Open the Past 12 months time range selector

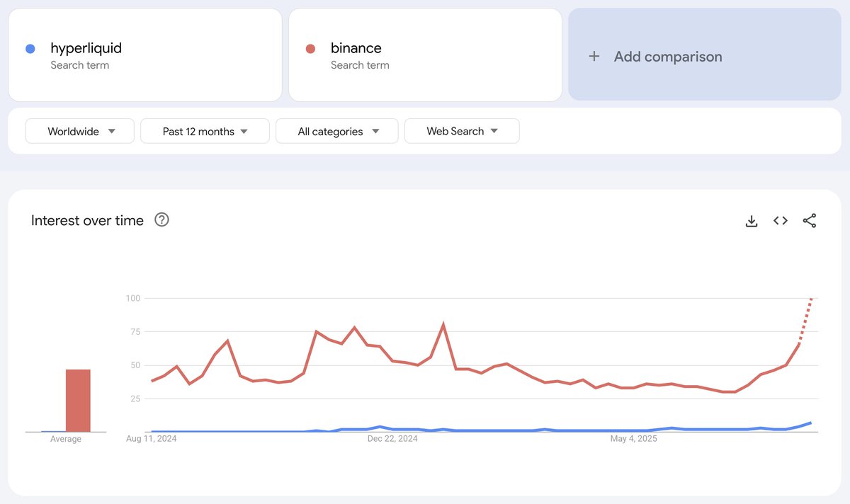pos(204,131)
